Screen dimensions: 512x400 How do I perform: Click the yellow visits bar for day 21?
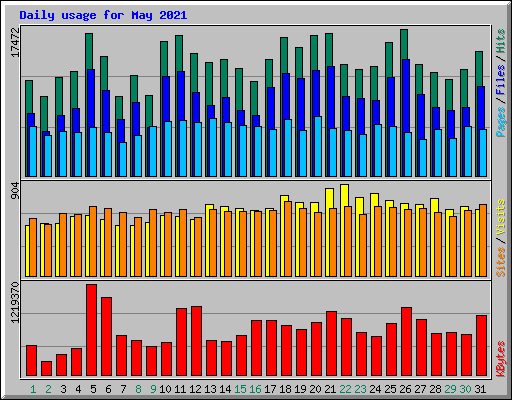[x=330, y=199]
